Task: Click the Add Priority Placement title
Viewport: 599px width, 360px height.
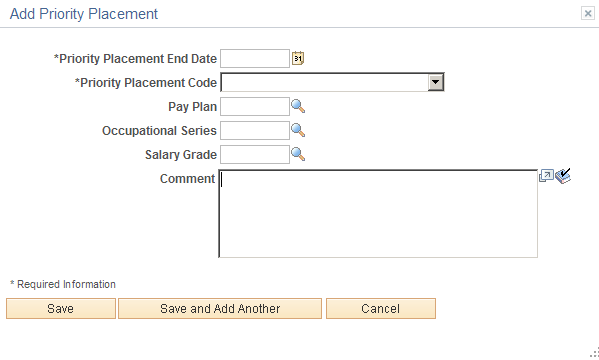Action: (x=84, y=14)
